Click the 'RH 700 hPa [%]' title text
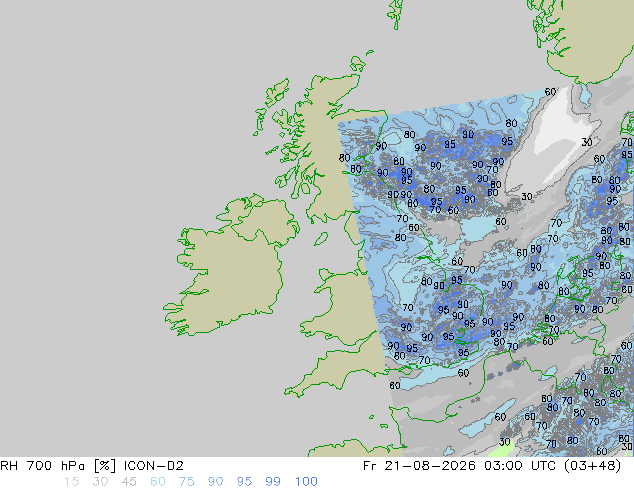Viewport: 634px width, 490px height. pos(58,466)
